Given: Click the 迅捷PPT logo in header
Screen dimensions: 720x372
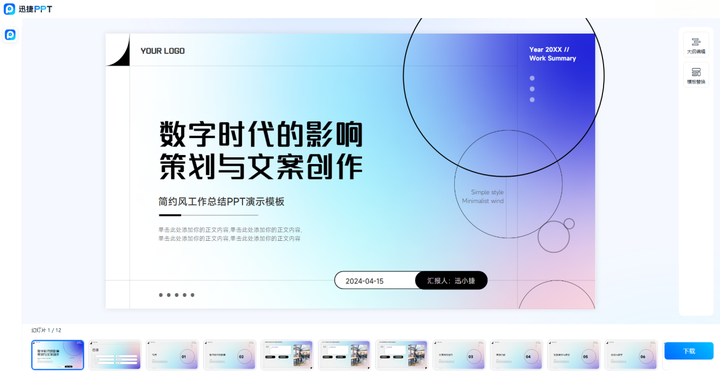Looking at the screenshot, I should click(28, 9).
